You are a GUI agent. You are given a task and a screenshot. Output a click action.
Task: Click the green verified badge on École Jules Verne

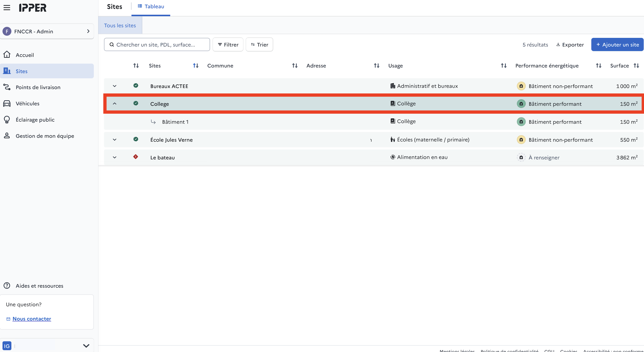pyautogui.click(x=136, y=139)
